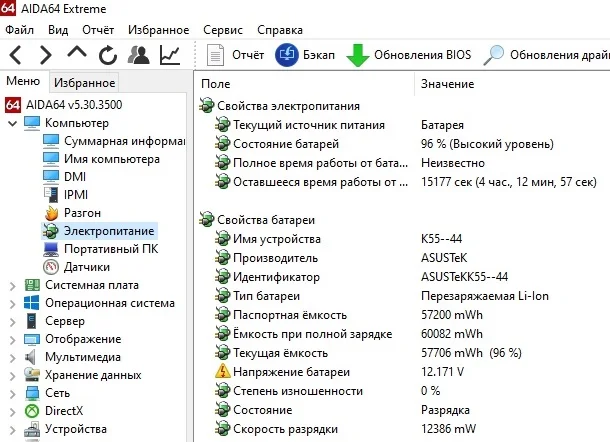Expand the Сеть tree node
The height and width of the screenshot is (442, 610).
[12, 394]
